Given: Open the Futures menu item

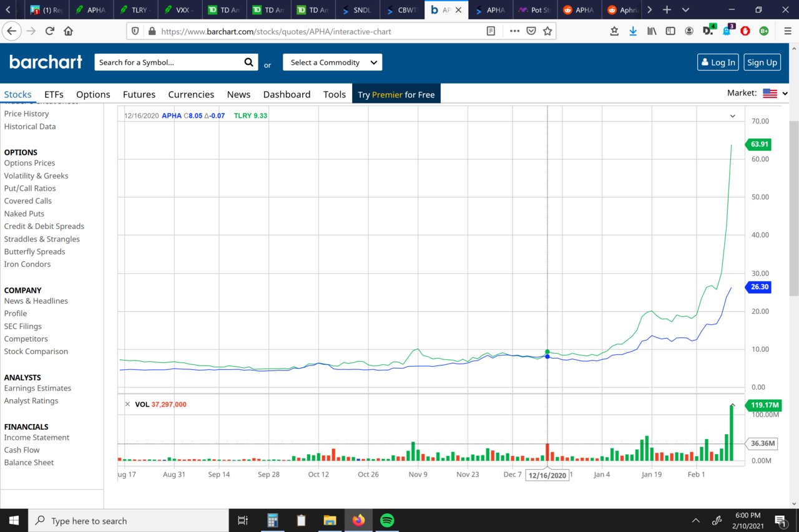Looking at the screenshot, I should [139, 94].
